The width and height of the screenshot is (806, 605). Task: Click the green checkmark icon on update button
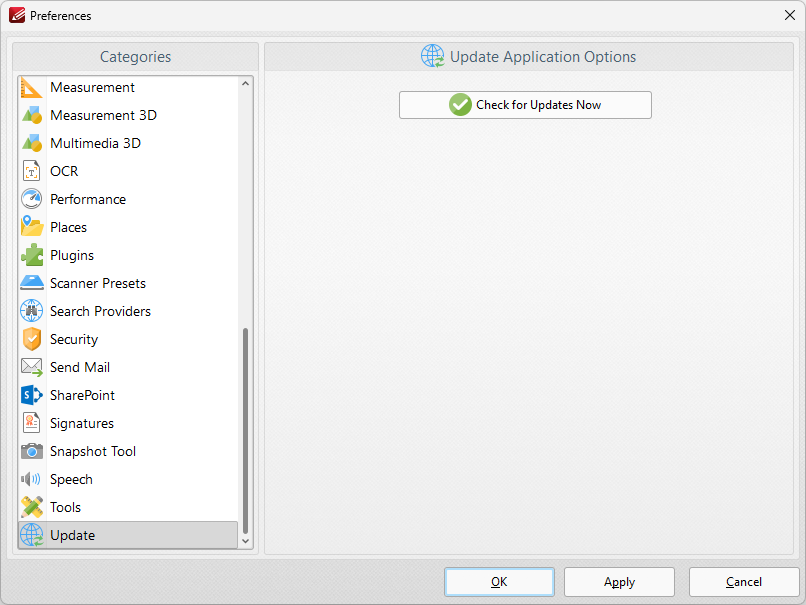click(460, 105)
